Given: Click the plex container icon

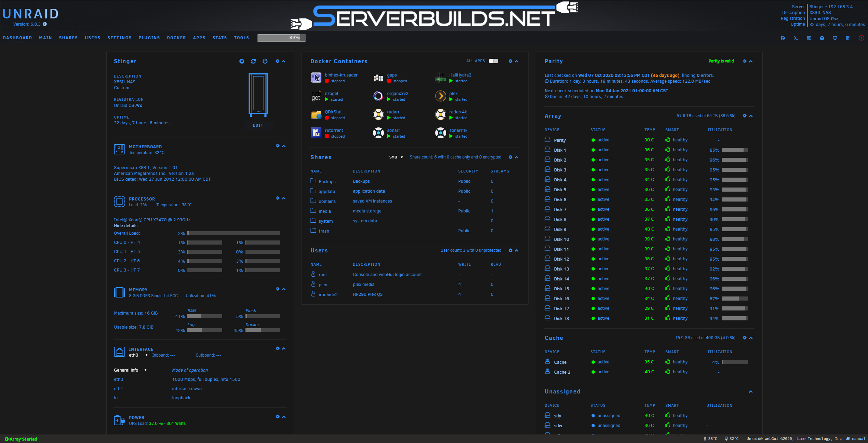Looking at the screenshot, I should click(440, 96).
